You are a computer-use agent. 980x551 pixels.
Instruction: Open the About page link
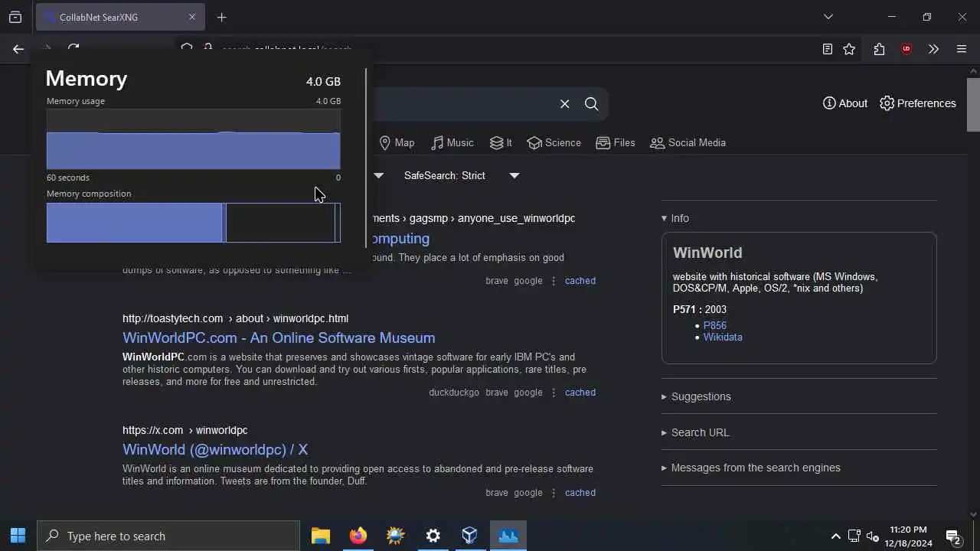pos(845,103)
